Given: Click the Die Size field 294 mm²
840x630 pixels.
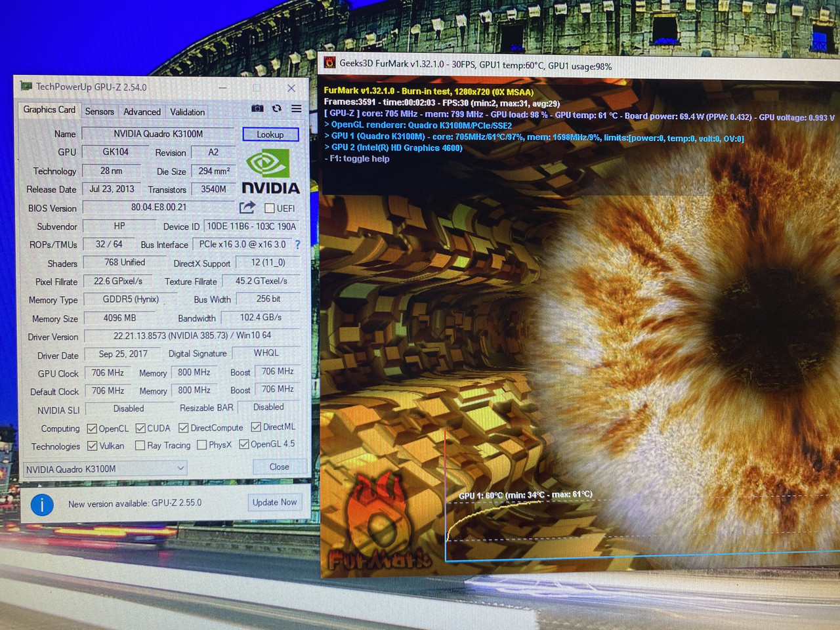Looking at the screenshot, I should point(214,171).
